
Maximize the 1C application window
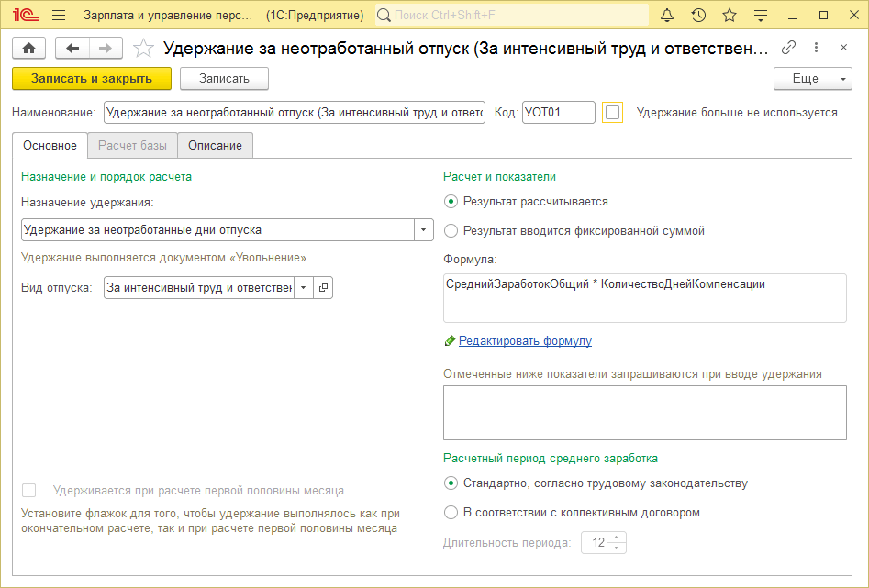click(823, 15)
